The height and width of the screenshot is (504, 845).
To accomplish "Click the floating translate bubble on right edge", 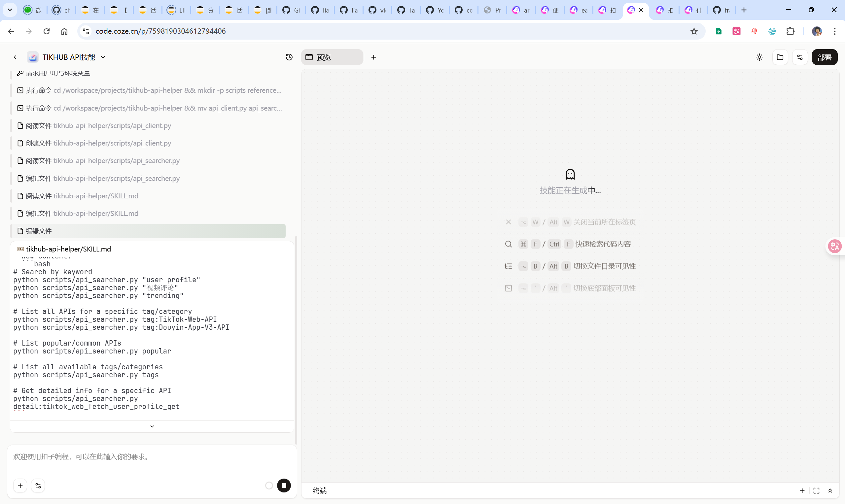I will tap(834, 246).
